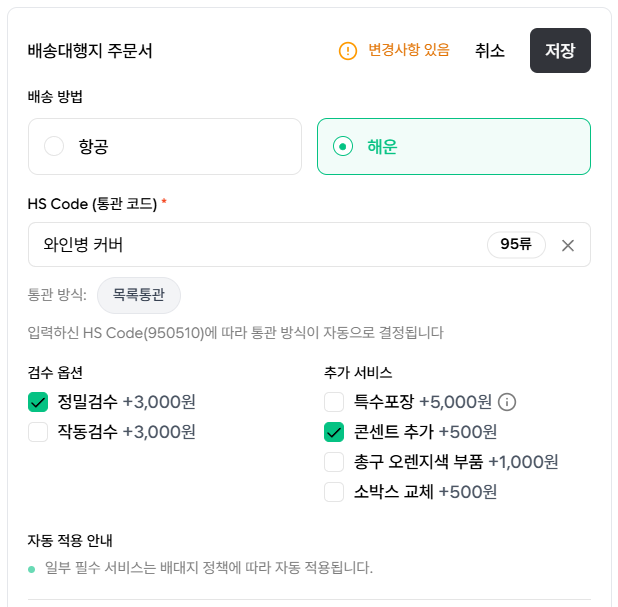Click the 취소 cancel button
618x607 pixels.
coord(490,50)
